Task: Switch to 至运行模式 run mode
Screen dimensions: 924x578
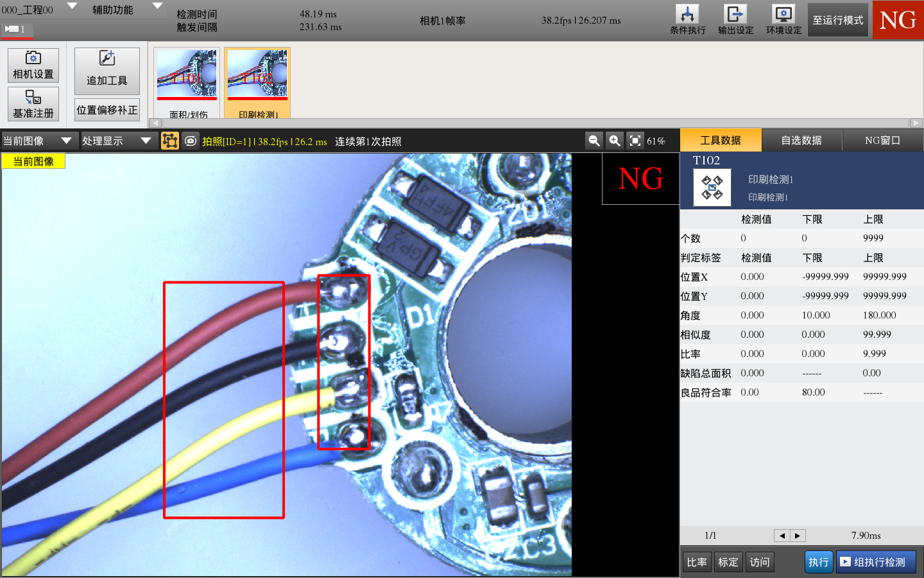Action: [x=837, y=19]
